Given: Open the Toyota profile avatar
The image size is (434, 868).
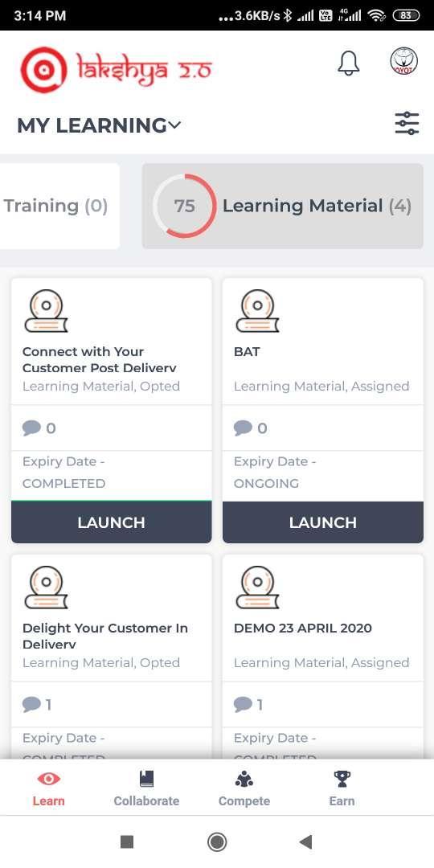Looking at the screenshot, I should [403, 61].
